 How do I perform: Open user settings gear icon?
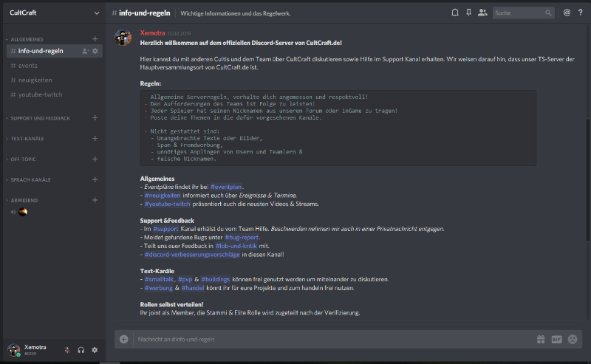tap(95, 350)
